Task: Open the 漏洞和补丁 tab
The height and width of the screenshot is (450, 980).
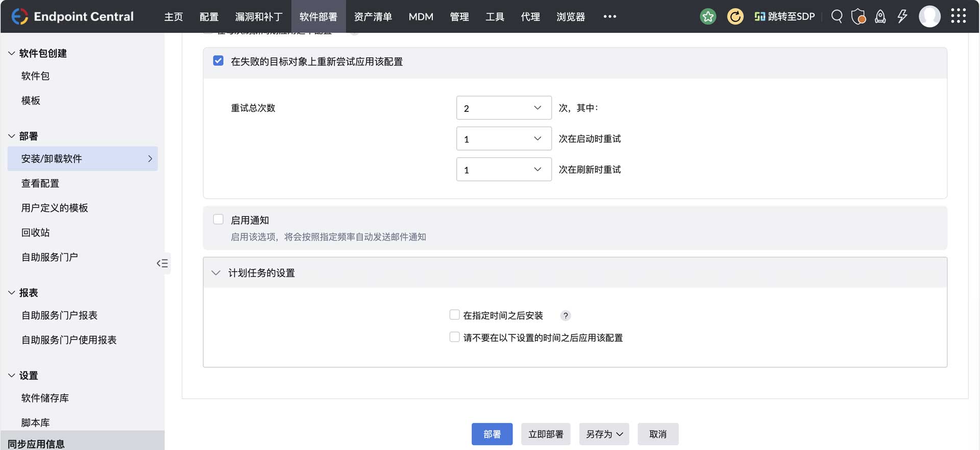Action: (259, 16)
